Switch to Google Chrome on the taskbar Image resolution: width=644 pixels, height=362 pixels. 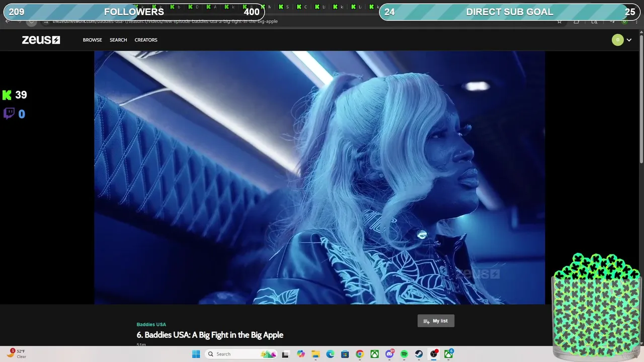(x=360, y=354)
